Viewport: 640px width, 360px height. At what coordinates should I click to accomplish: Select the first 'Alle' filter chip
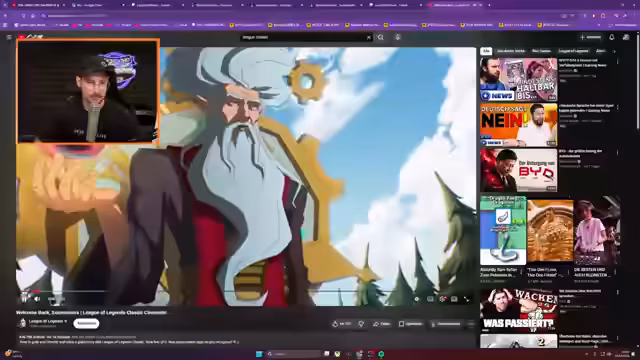coord(486,51)
